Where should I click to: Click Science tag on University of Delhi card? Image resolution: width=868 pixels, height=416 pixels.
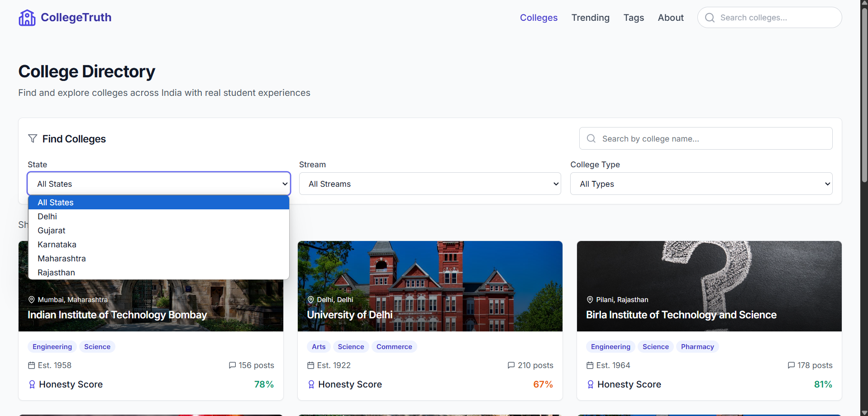pyautogui.click(x=351, y=347)
